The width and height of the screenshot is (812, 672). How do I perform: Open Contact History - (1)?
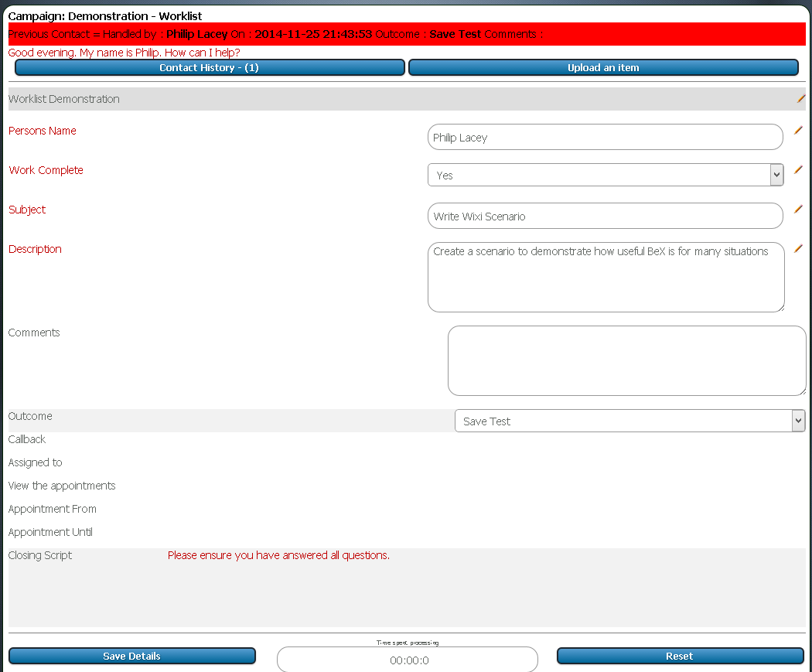tap(210, 68)
